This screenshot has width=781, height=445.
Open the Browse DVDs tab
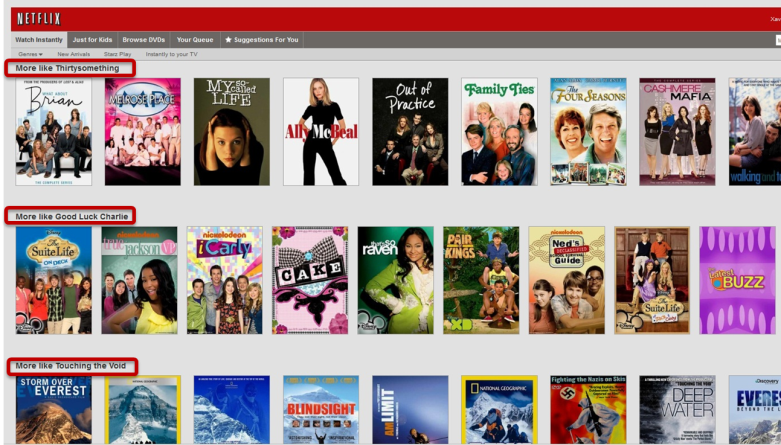click(143, 40)
